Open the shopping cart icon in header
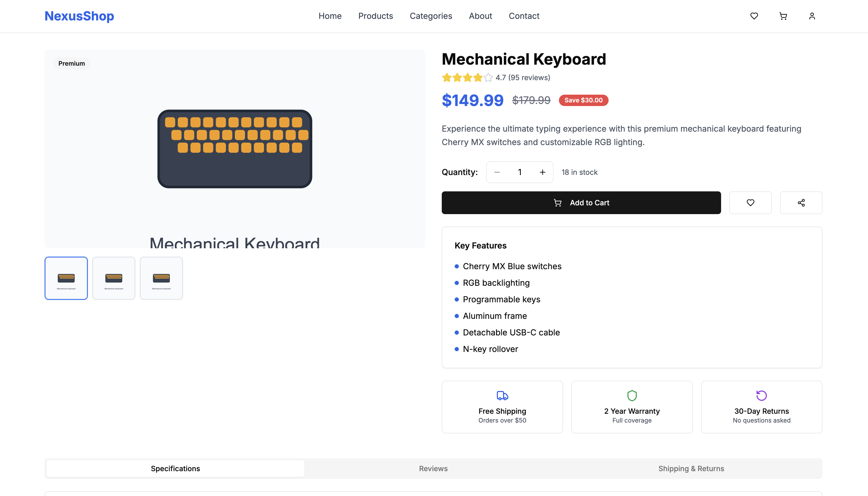The height and width of the screenshot is (496, 868). [783, 16]
